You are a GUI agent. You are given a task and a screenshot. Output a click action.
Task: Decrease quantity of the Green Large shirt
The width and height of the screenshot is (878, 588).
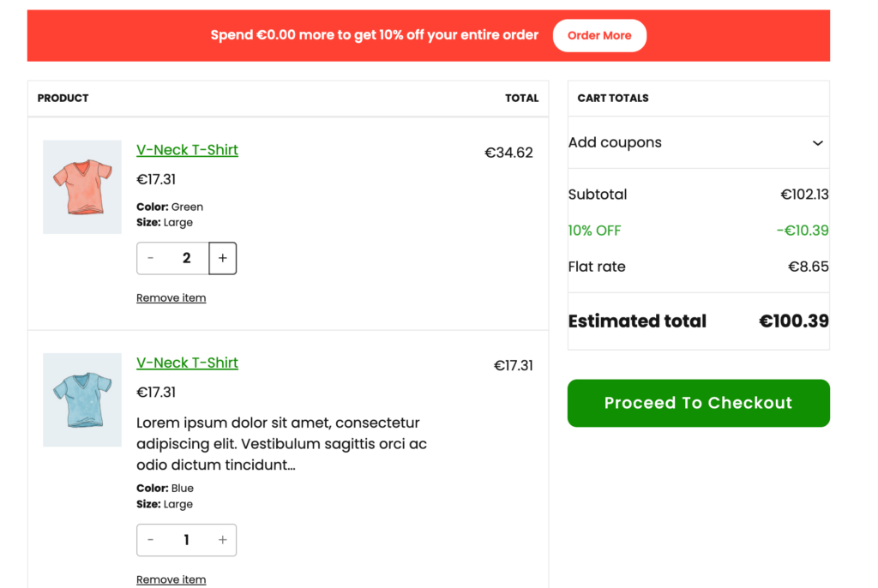point(151,258)
